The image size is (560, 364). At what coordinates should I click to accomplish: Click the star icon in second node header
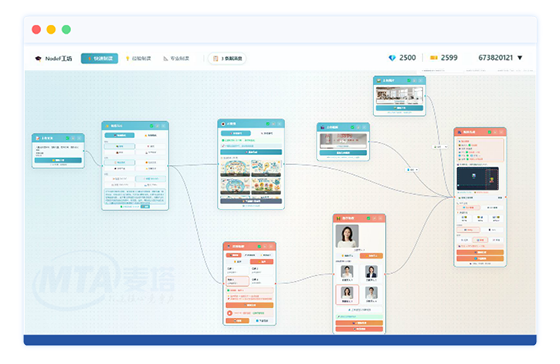(x=107, y=126)
